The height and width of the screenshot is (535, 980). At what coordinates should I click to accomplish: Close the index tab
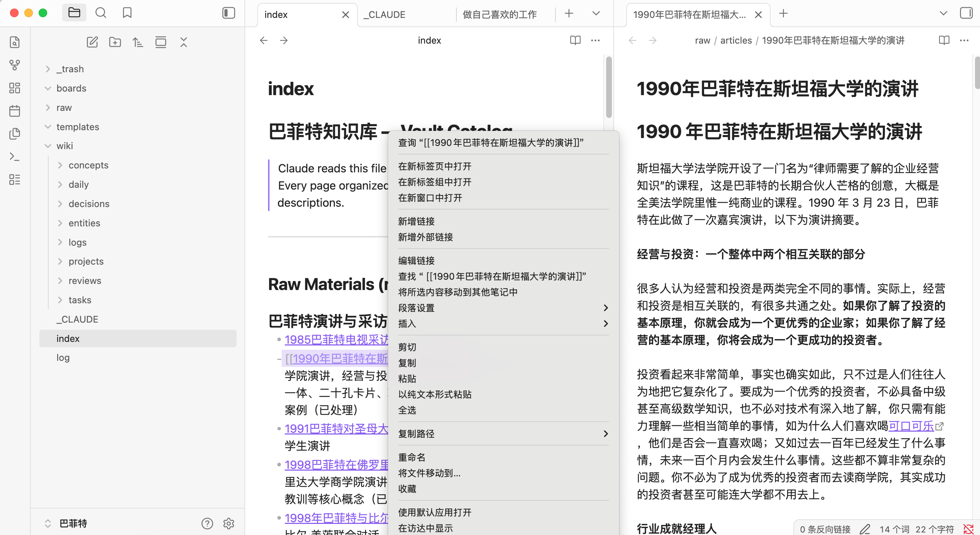pyautogui.click(x=346, y=15)
